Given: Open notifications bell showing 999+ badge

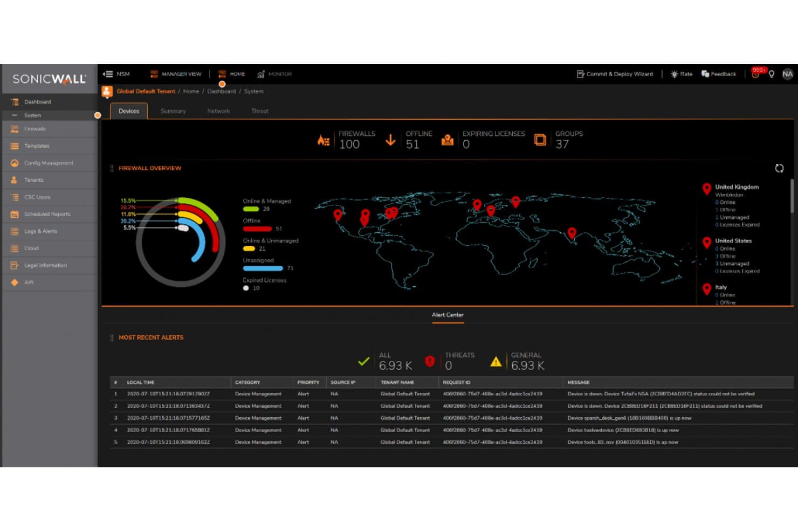Looking at the screenshot, I should pos(756,73).
